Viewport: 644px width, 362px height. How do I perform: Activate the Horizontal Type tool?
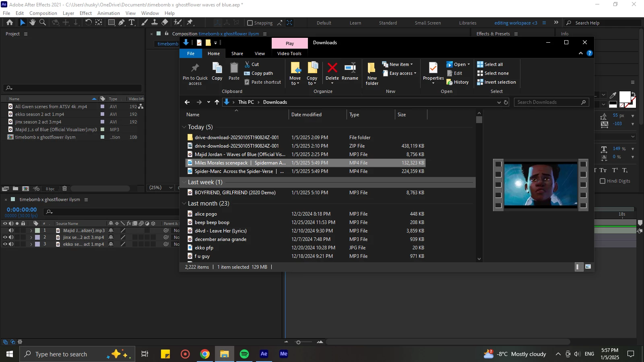(131, 23)
